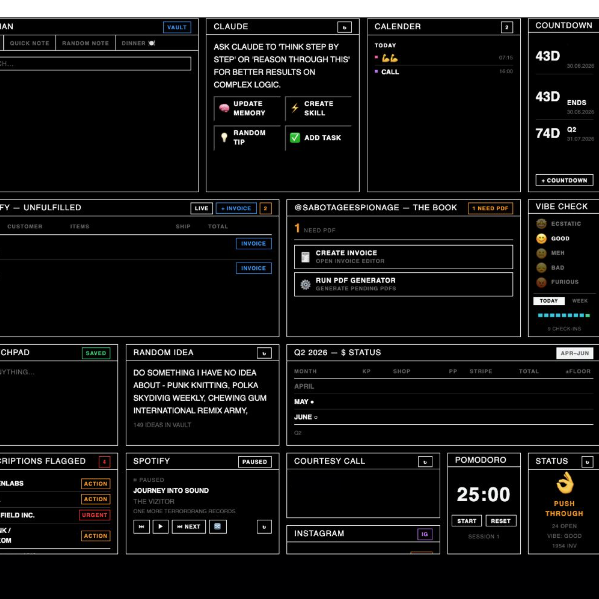Toggle the PAUSED state badge in Spotify header
Screen dimensions: 599x599
pyautogui.click(x=255, y=461)
